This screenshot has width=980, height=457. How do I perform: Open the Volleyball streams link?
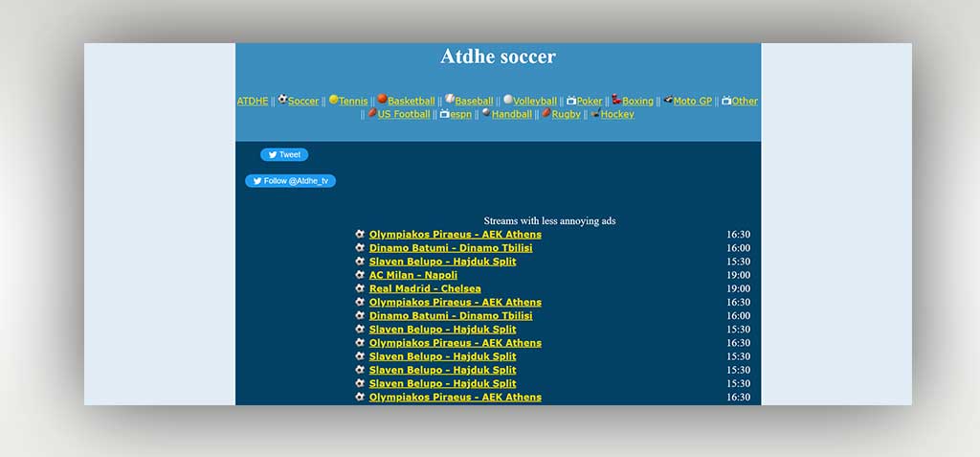535,101
